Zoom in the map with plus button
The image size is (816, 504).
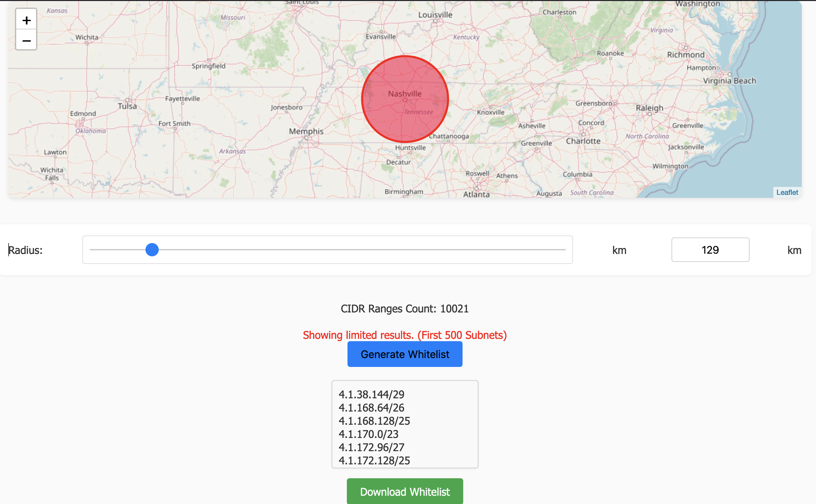[x=26, y=21]
